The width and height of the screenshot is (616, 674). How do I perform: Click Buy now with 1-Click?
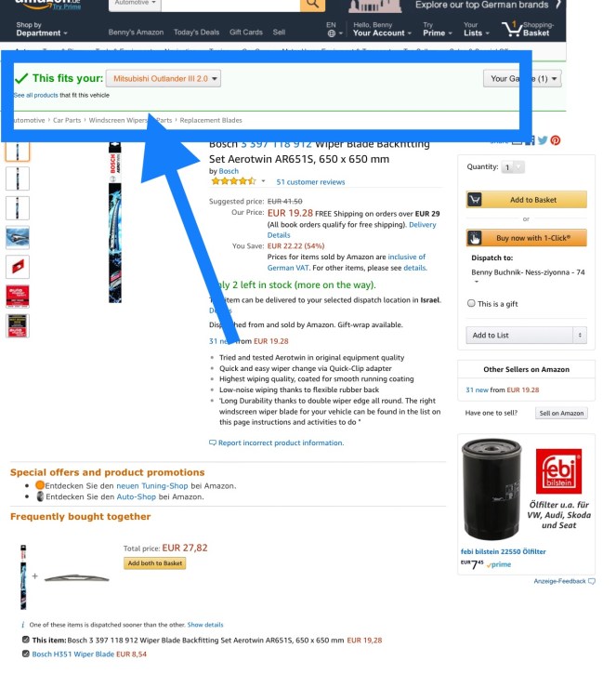pyautogui.click(x=526, y=238)
